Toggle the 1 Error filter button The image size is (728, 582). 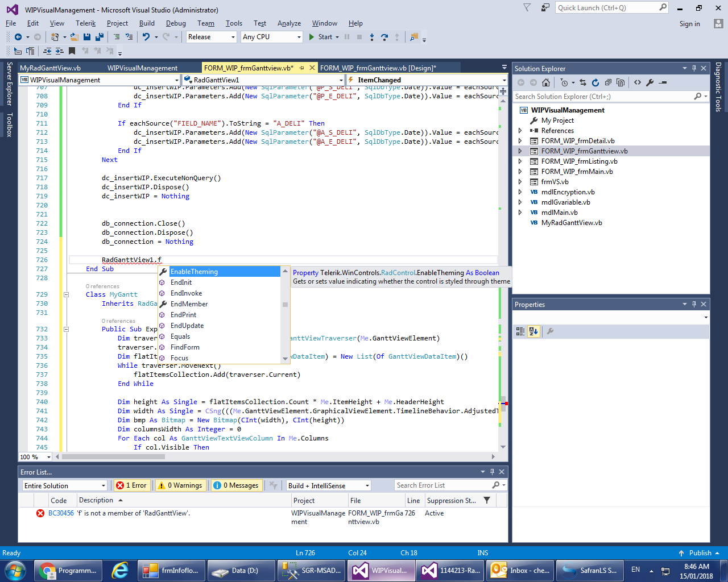[133, 485]
